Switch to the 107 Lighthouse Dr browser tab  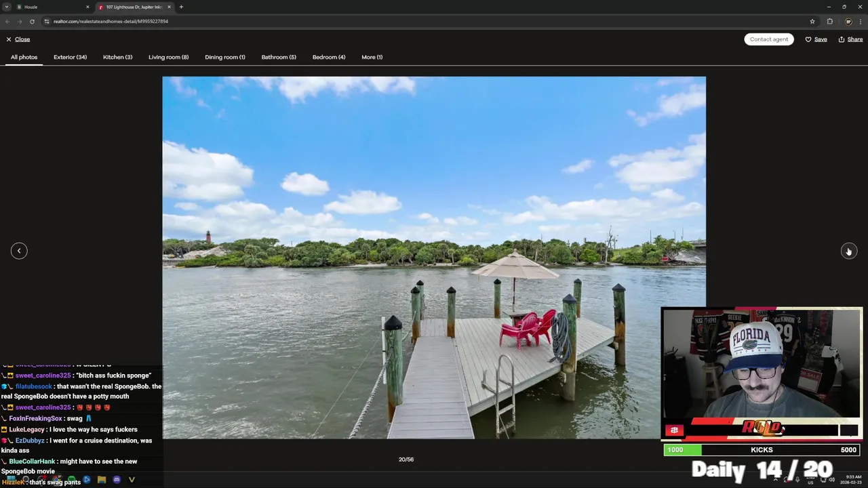(134, 7)
